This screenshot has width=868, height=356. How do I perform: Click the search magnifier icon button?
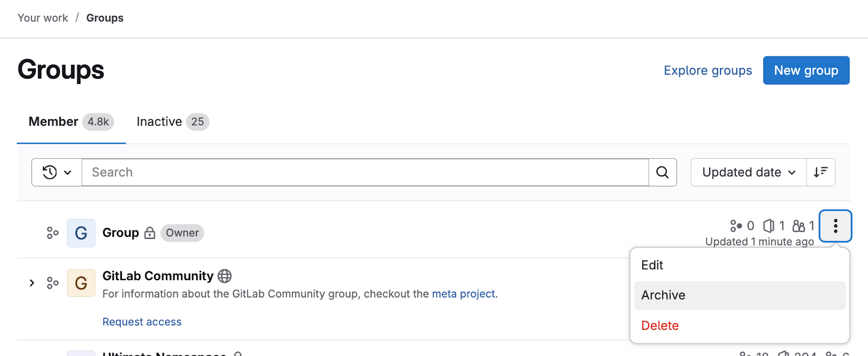(x=662, y=172)
